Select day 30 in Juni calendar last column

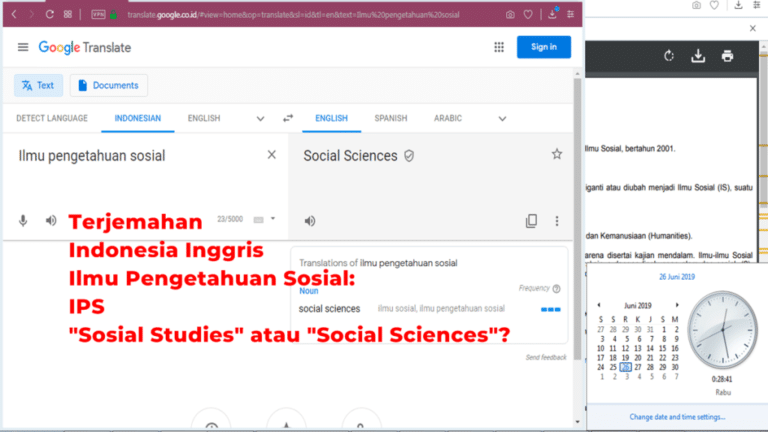(674, 367)
